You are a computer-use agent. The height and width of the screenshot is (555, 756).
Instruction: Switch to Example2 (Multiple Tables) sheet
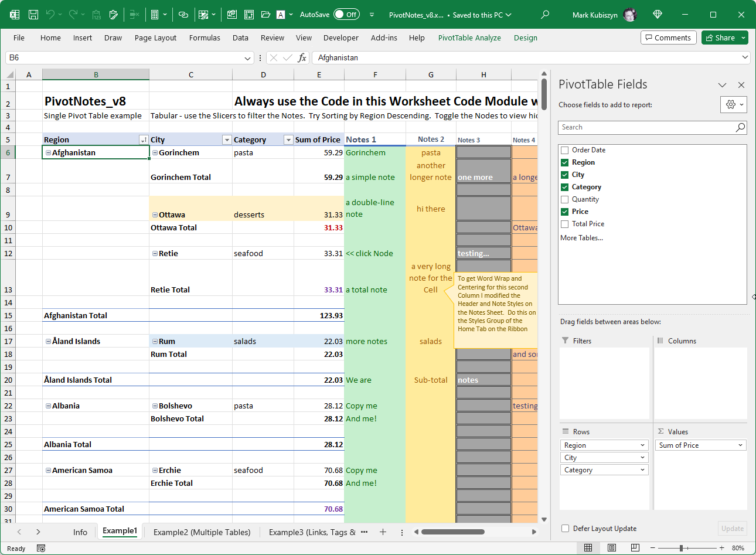tap(202, 532)
